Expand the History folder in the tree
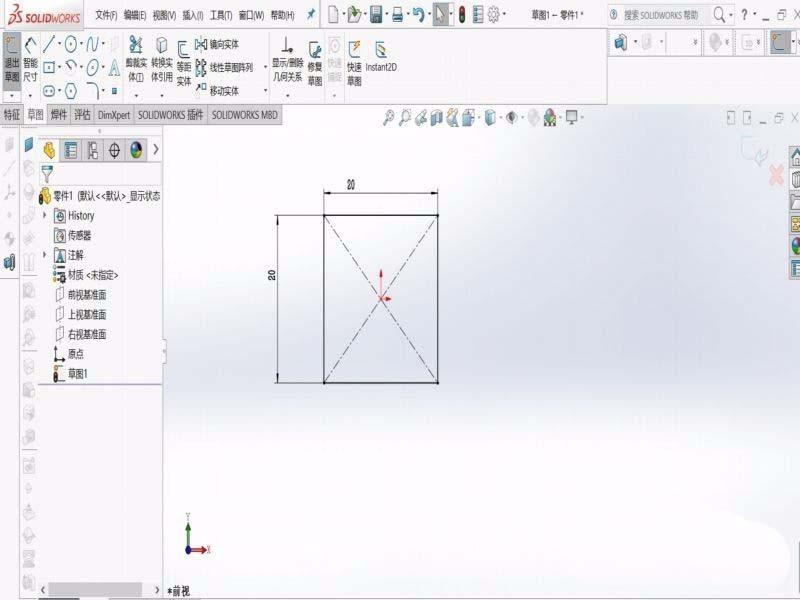The height and width of the screenshot is (600, 800). tap(45, 216)
